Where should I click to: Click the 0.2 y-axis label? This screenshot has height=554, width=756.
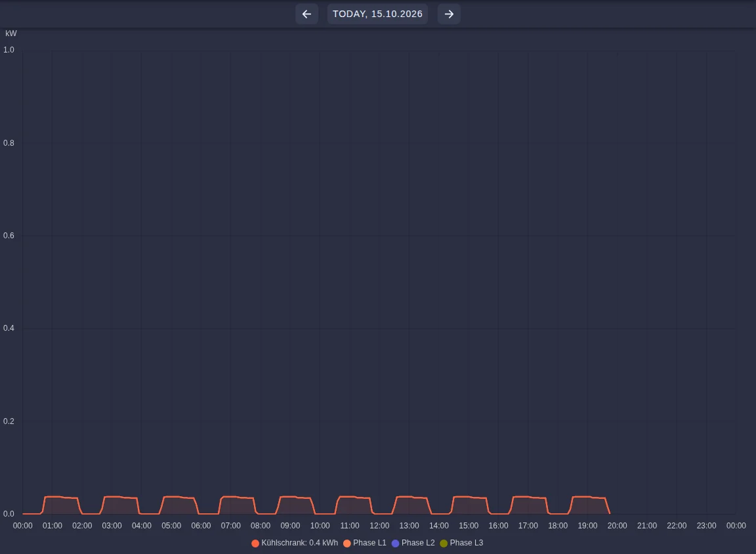click(9, 421)
